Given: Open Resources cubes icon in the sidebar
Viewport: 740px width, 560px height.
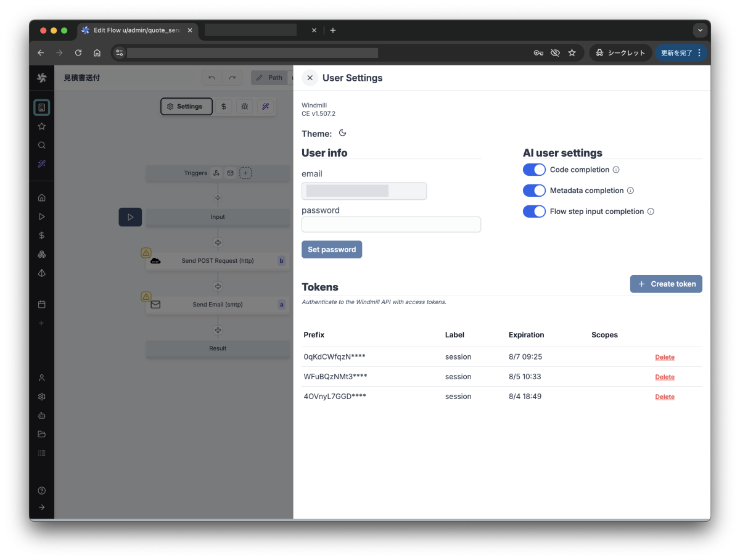Looking at the screenshot, I should [x=42, y=254].
